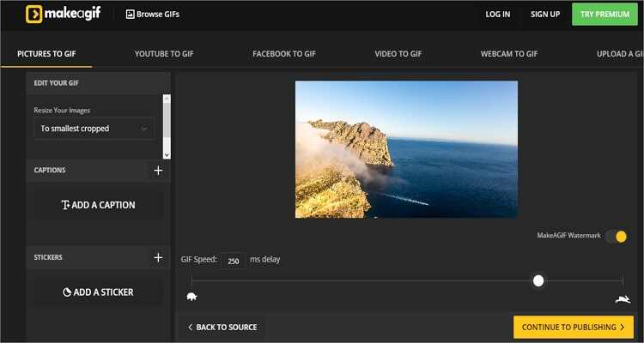The height and width of the screenshot is (343, 644).
Task: Click the GIF speed slider handle
Action: [538, 280]
